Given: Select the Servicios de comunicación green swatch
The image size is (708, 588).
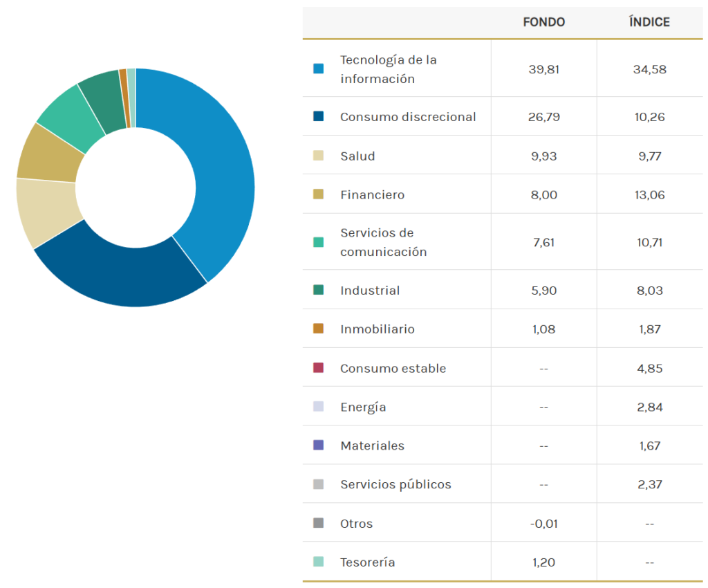Looking at the screenshot, I should click(318, 242).
